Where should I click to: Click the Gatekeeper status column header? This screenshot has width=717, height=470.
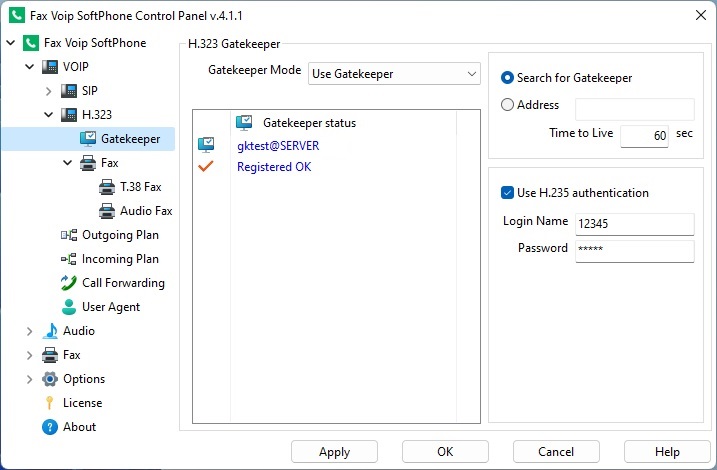[343, 123]
